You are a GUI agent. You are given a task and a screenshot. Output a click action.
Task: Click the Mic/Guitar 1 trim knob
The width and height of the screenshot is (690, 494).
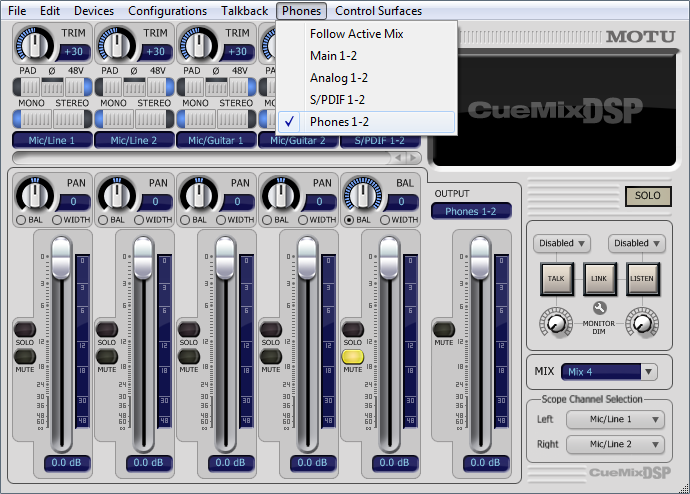point(198,45)
